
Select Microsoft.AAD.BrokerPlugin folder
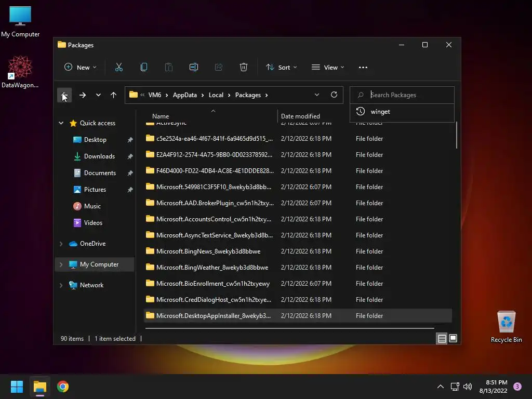coord(298,203)
